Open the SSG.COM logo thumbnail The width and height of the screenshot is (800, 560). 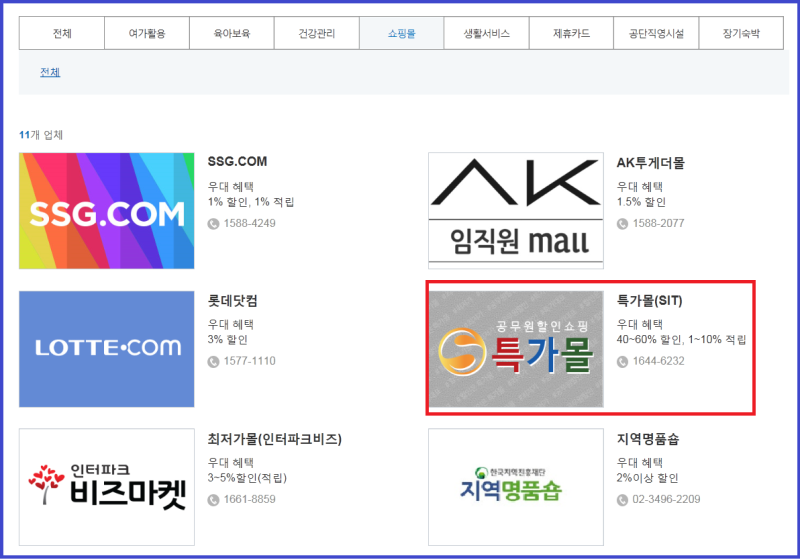[x=107, y=211]
